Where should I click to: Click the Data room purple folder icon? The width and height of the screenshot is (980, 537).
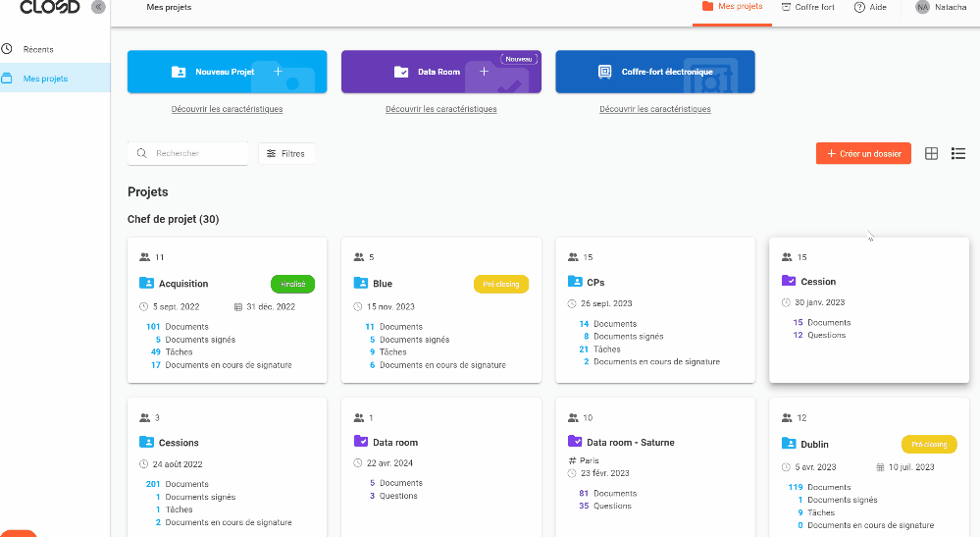361,442
